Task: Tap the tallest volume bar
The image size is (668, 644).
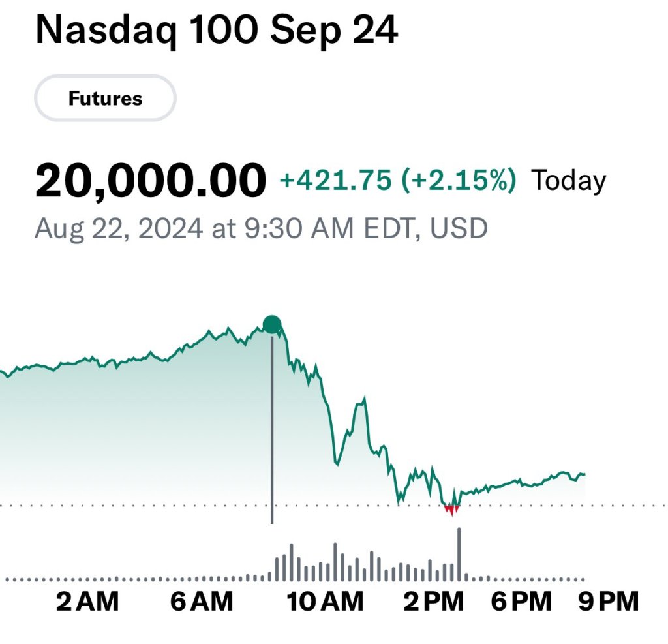Action: [x=459, y=553]
